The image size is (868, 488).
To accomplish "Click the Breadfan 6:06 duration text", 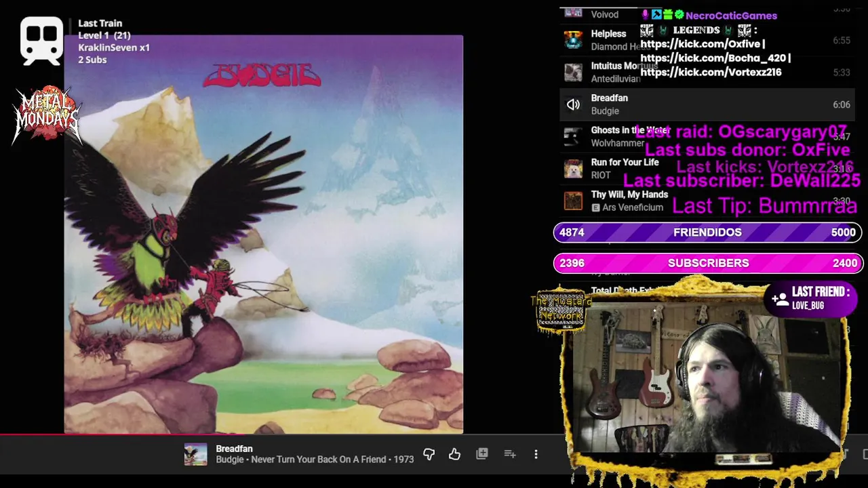I will 841,104.
